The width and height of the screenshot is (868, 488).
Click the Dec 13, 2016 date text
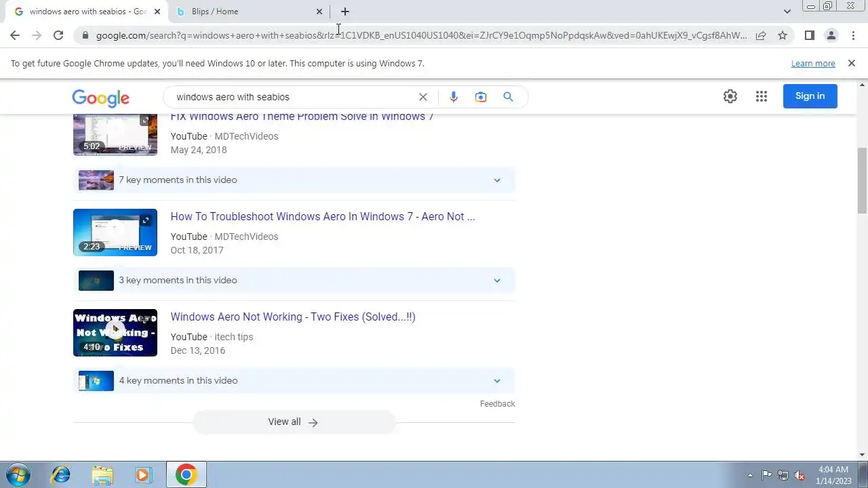pyautogui.click(x=198, y=350)
